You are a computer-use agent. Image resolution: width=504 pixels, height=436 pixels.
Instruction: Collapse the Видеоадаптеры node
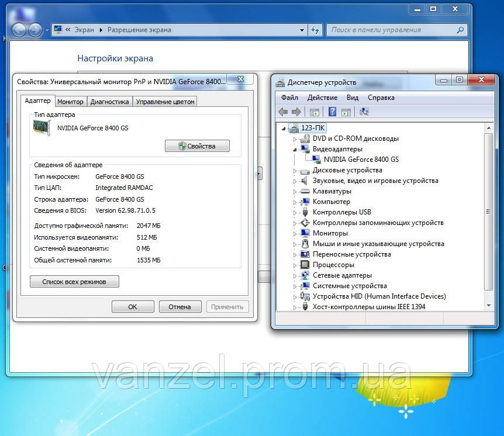[295, 150]
